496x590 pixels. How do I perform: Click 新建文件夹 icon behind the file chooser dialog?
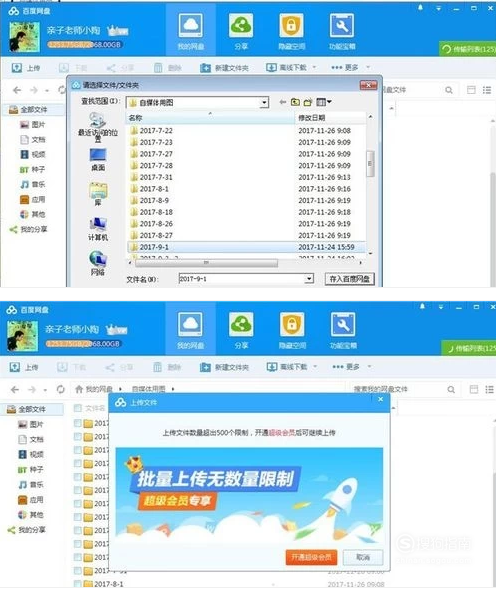205,68
